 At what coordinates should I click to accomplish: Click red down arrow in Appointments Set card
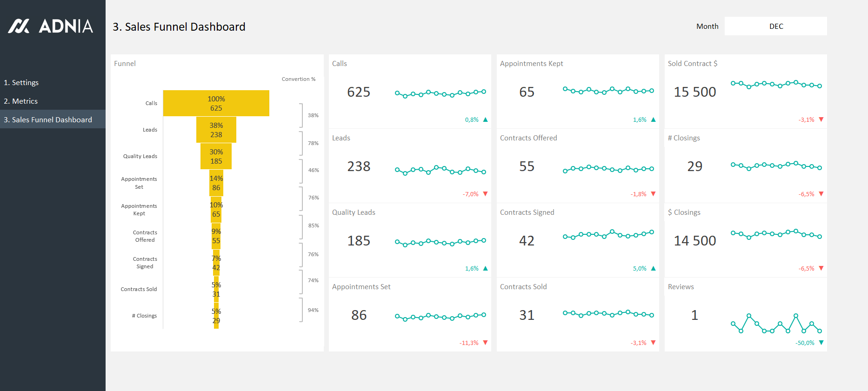point(485,343)
